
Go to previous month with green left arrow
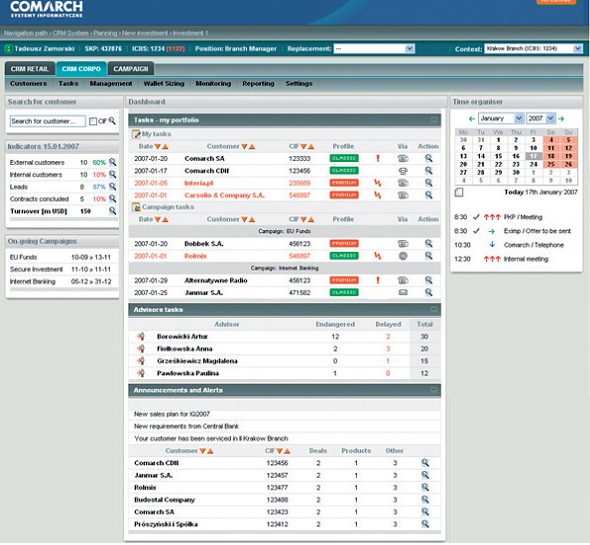[x=471, y=119]
